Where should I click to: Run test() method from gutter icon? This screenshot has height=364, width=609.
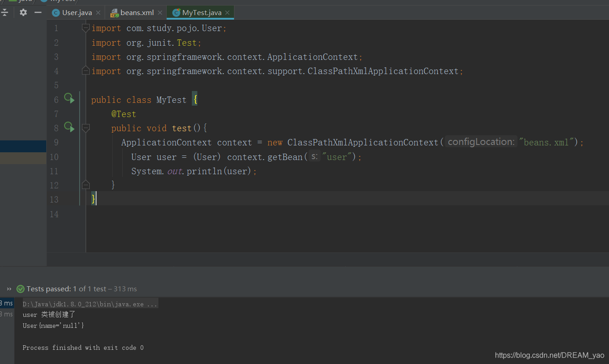(69, 127)
